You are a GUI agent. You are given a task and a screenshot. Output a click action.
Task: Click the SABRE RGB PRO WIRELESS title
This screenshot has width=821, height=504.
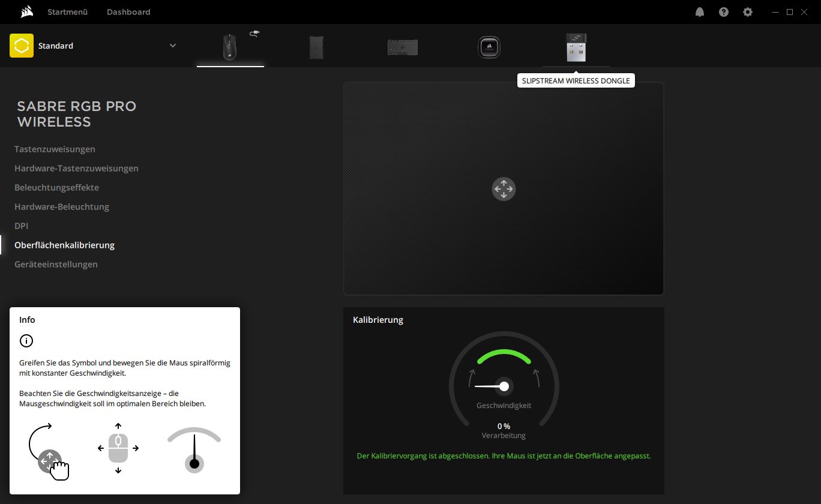click(77, 114)
